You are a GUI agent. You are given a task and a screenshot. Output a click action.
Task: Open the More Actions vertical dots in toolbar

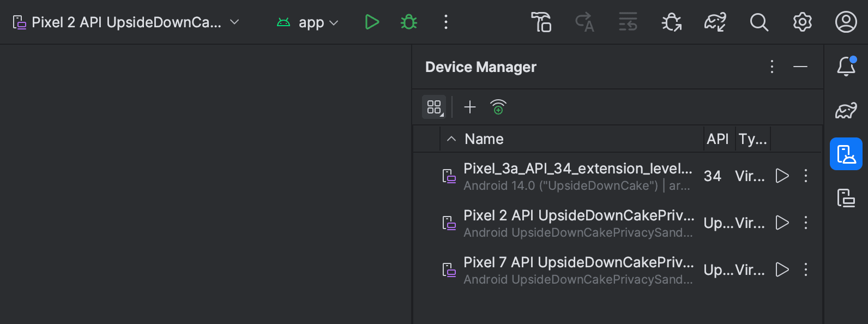pos(446,22)
